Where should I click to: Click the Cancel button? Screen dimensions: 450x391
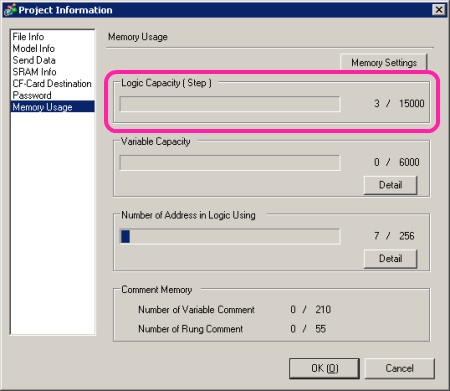point(400,368)
